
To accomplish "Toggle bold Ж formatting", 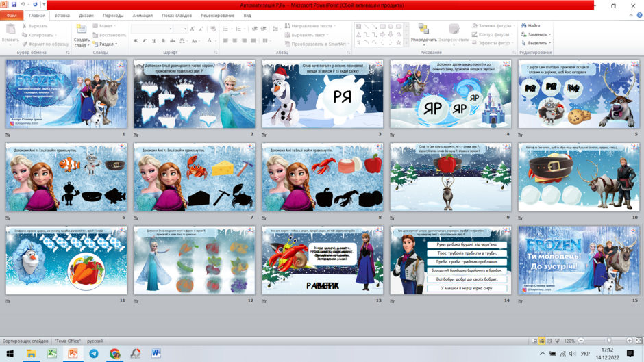I will pyautogui.click(x=136, y=40).
